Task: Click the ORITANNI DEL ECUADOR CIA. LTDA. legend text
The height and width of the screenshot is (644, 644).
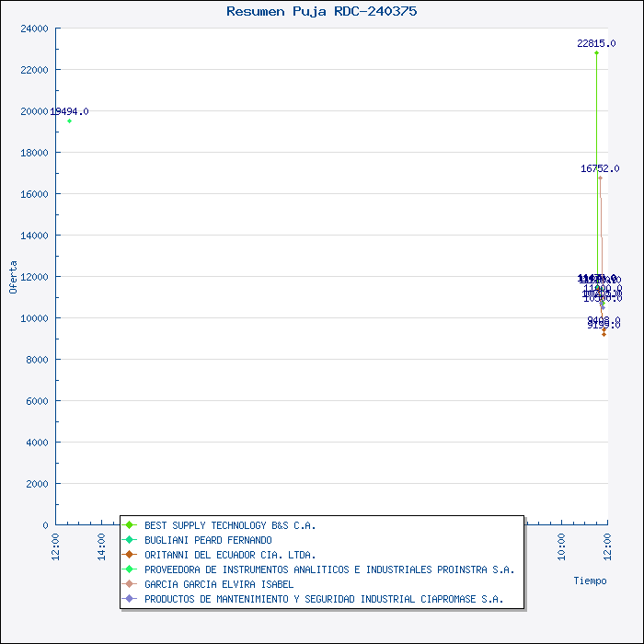Action: point(230,555)
